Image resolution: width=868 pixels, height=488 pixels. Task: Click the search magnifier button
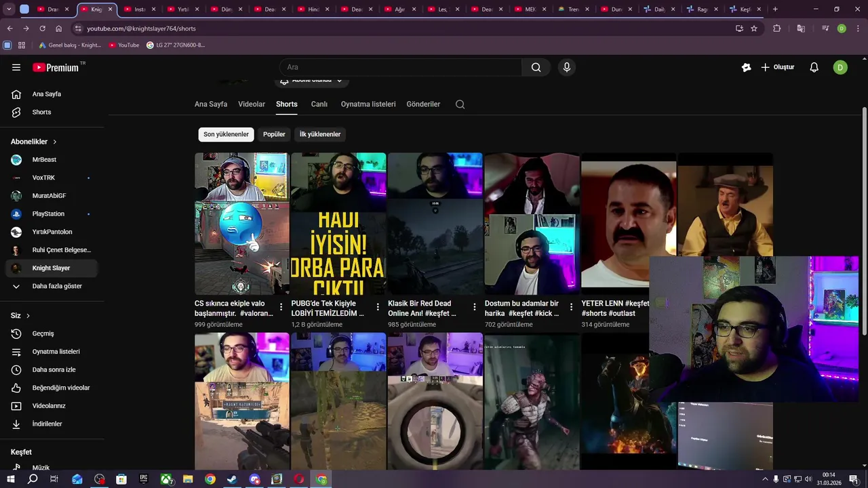pos(536,67)
